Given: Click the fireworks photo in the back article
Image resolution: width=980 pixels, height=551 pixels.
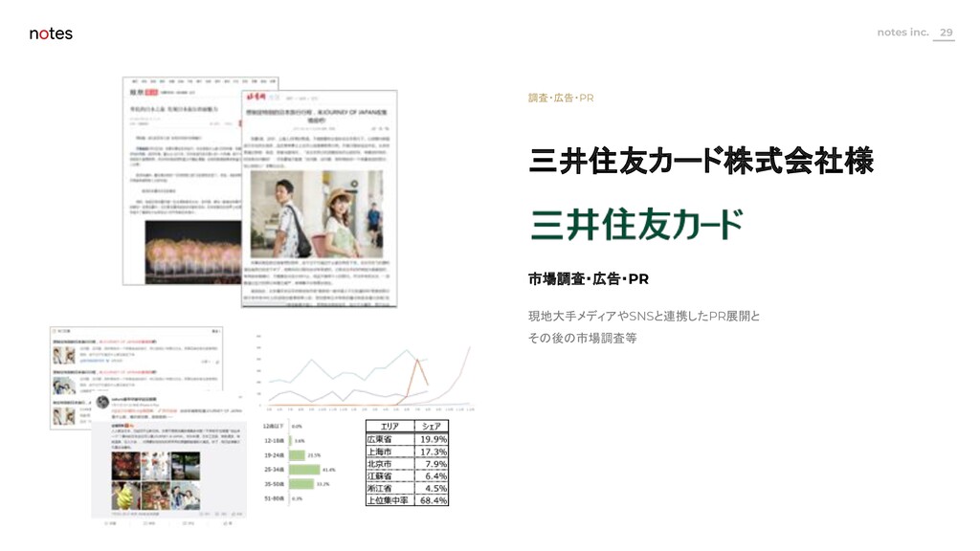Looking at the screenshot, I should (193, 252).
